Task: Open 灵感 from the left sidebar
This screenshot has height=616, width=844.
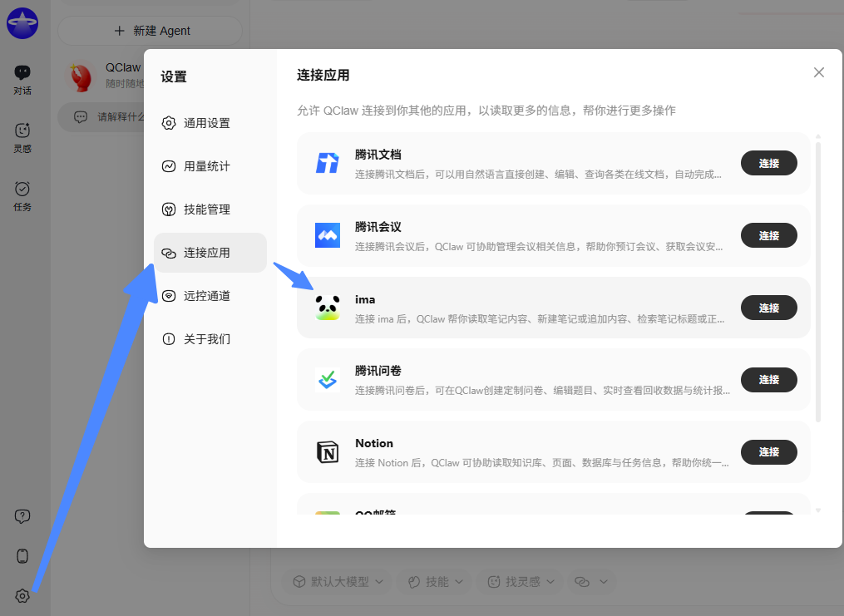Action: [22, 136]
